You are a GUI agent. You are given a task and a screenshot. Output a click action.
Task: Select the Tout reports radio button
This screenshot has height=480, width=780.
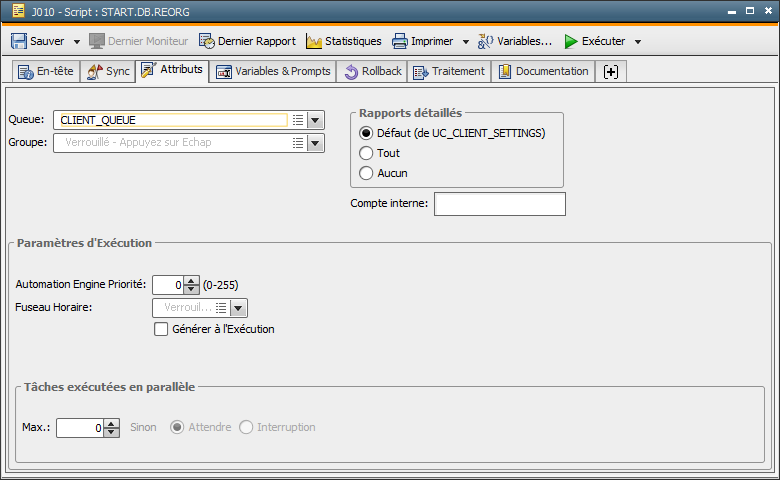pos(366,153)
